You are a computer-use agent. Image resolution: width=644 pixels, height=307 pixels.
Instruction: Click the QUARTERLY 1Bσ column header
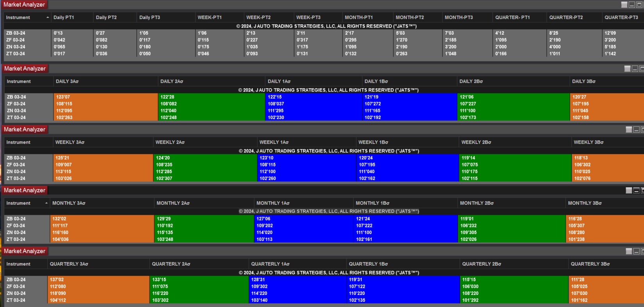tap(403, 264)
